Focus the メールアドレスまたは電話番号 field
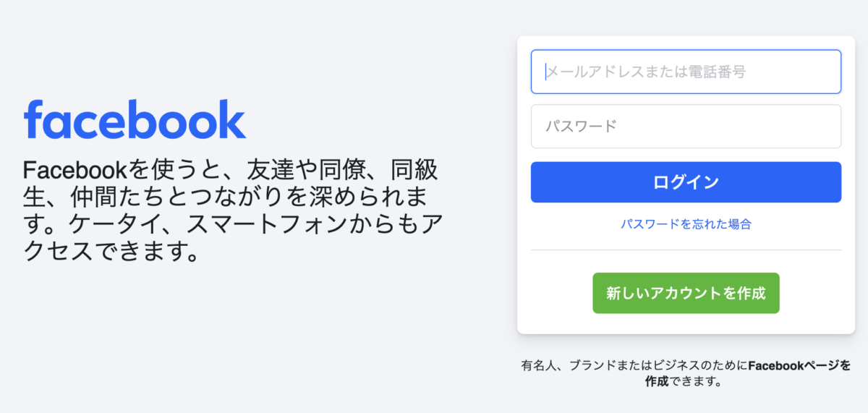 click(x=686, y=72)
